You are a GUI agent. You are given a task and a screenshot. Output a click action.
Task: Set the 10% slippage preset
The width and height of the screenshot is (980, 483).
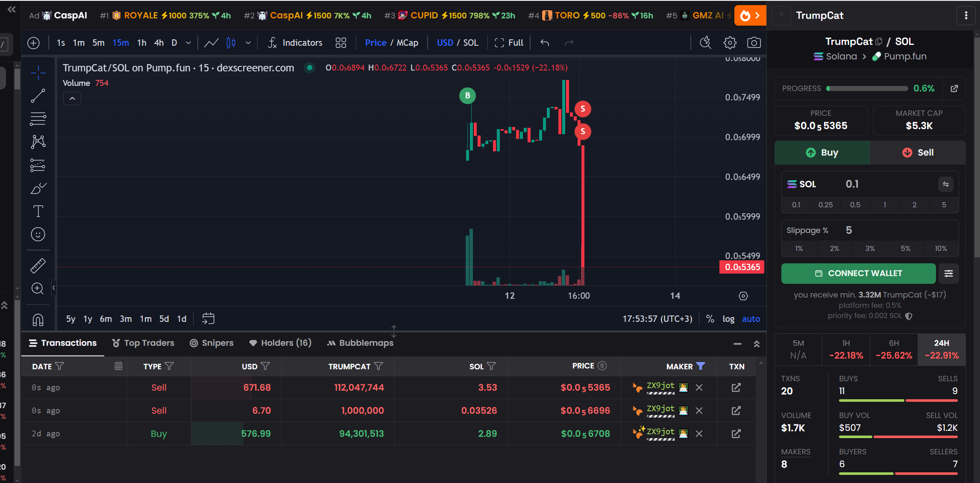941,248
